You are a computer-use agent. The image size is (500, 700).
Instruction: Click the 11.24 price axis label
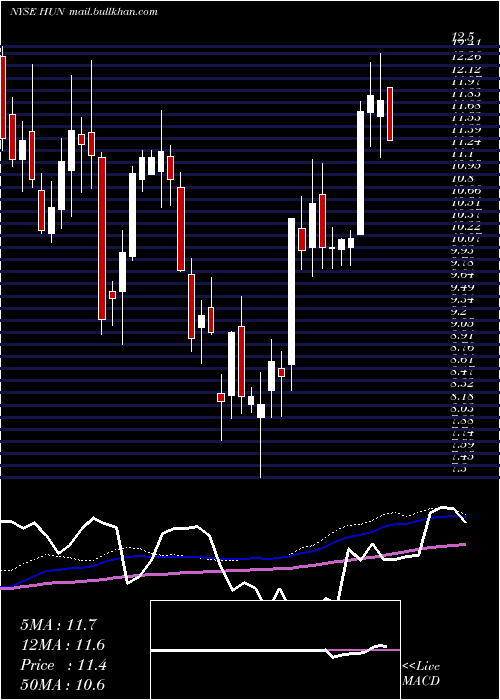click(x=466, y=142)
